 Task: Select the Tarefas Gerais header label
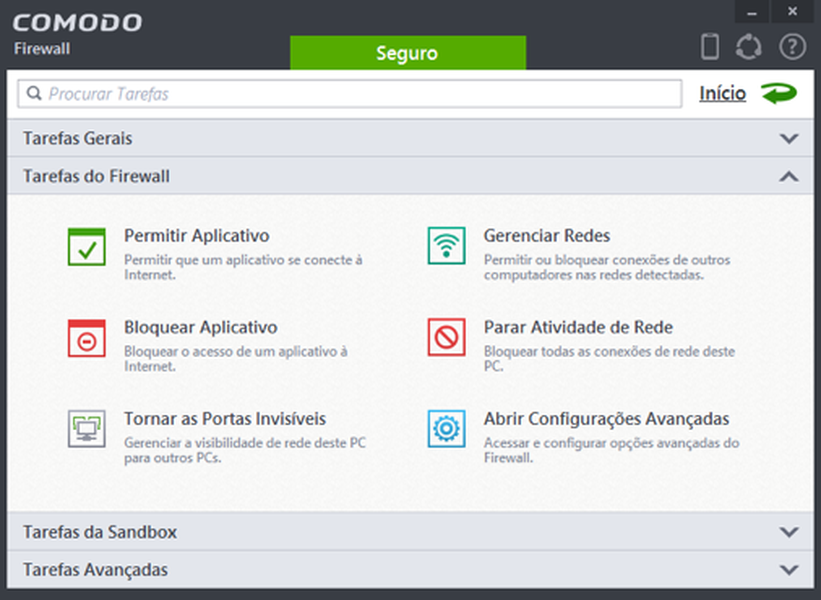pyautogui.click(x=77, y=138)
